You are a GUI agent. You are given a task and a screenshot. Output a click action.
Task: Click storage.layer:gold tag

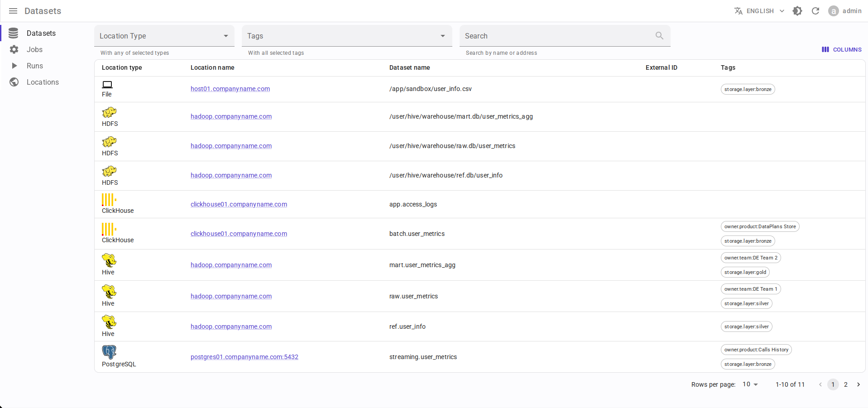pyautogui.click(x=745, y=272)
